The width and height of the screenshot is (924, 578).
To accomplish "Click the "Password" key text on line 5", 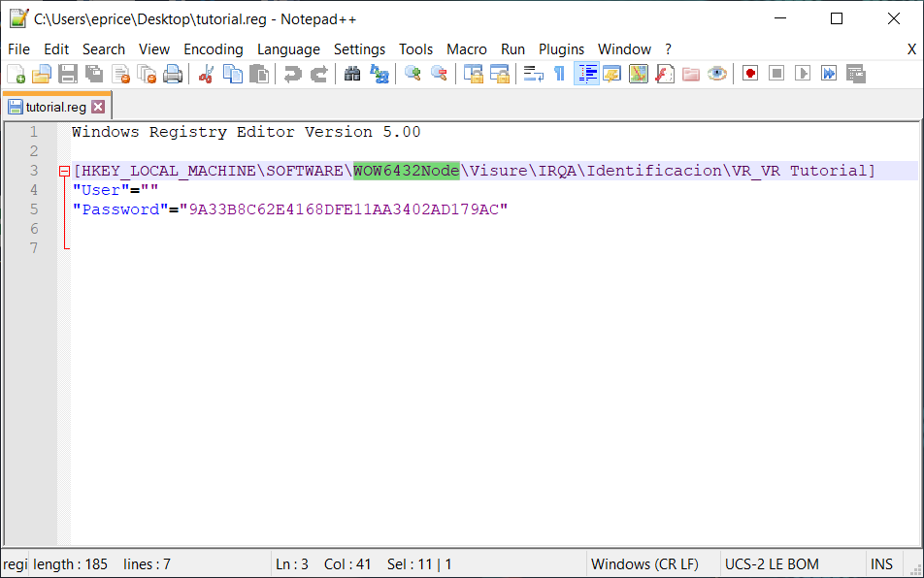I will pyautogui.click(x=120, y=209).
